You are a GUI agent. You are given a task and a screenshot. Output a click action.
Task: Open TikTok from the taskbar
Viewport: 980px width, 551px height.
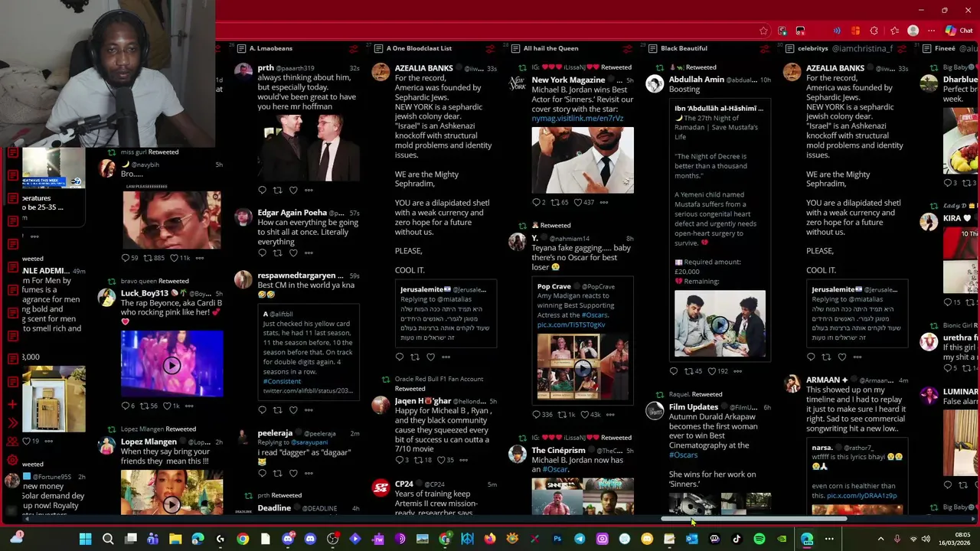click(x=737, y=539)
